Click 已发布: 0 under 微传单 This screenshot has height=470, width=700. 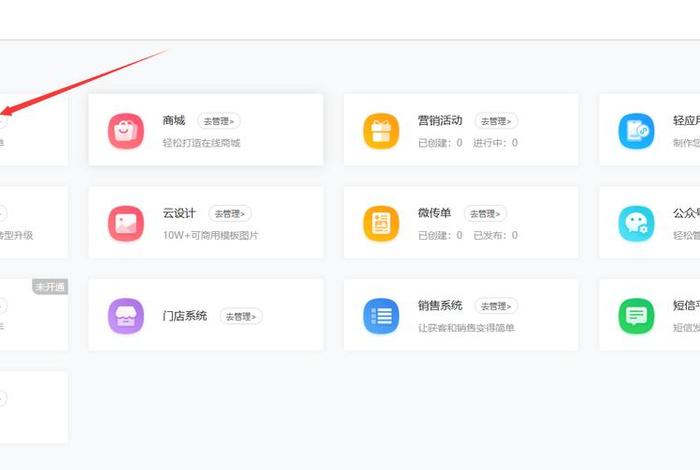(x=496, y=235)
